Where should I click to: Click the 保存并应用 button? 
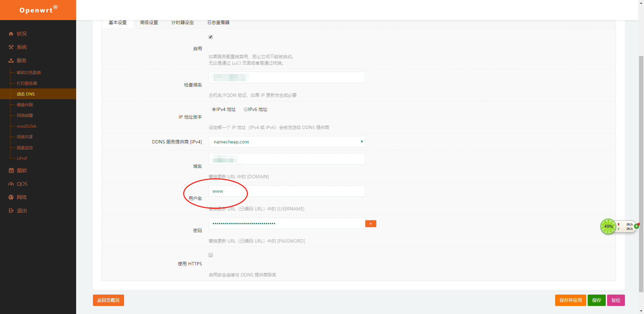[x=571, y=300]
